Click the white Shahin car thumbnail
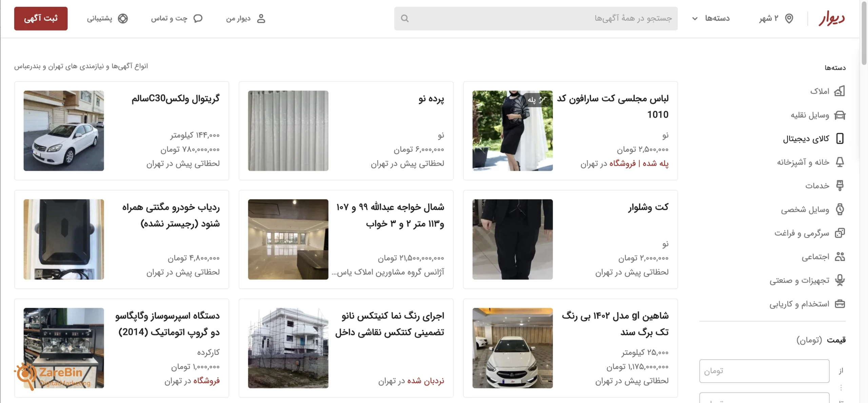This screenshot has width=868, height=403. [x=512, y=348]
